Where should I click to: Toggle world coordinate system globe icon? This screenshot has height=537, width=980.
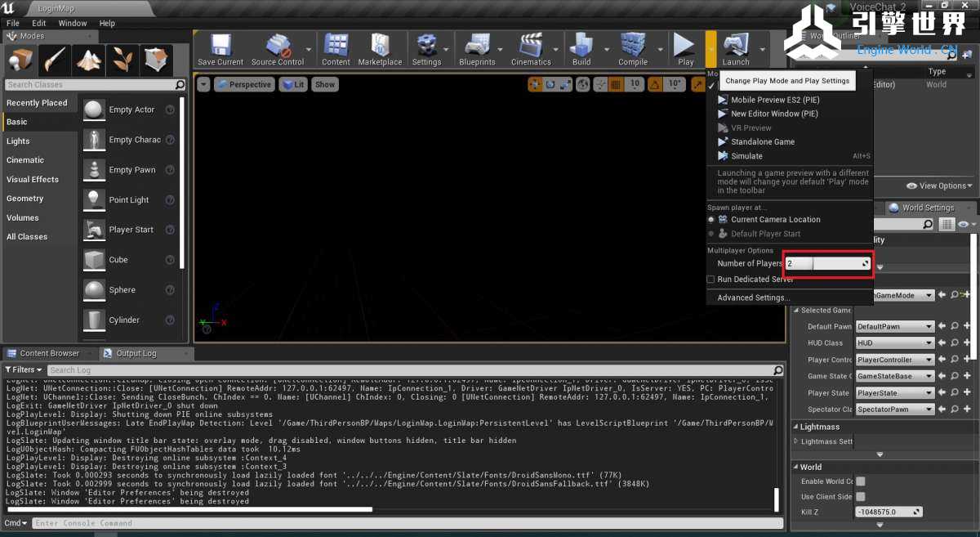pos(583,84)
